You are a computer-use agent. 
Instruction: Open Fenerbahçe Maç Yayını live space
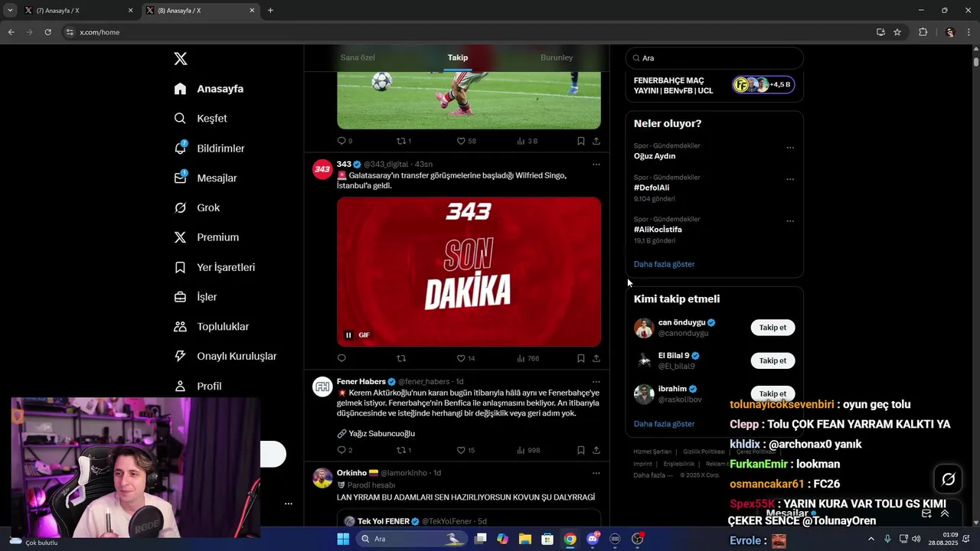pyautogui.click(x=714, y=86)
